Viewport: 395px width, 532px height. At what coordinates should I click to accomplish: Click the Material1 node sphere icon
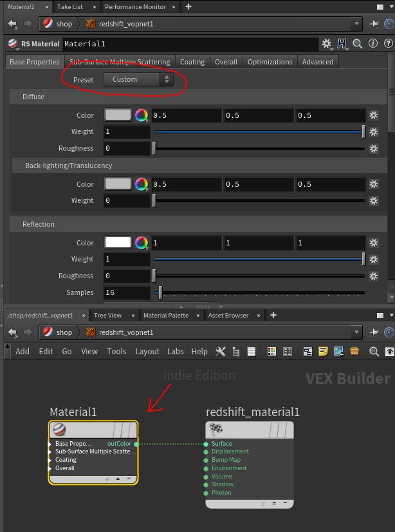(x=58, y=430)
